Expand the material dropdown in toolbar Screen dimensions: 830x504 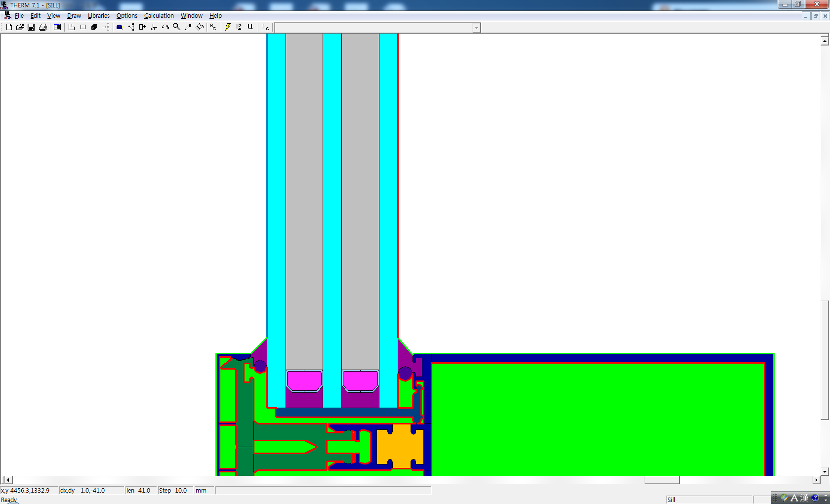476,28
